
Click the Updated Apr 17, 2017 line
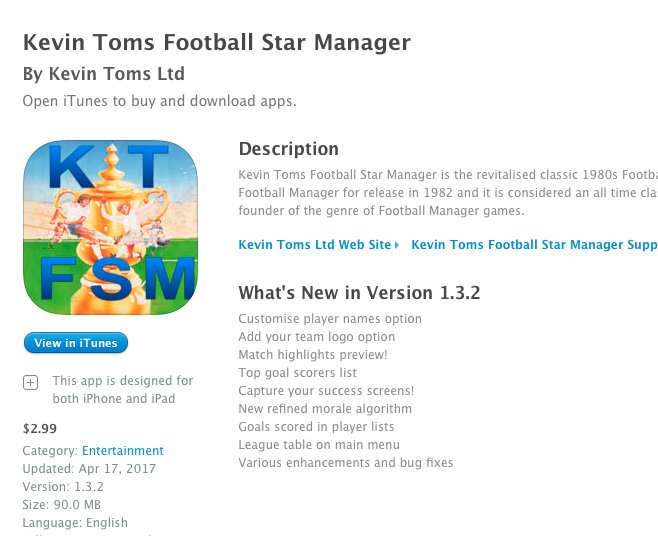coord(89,468)
